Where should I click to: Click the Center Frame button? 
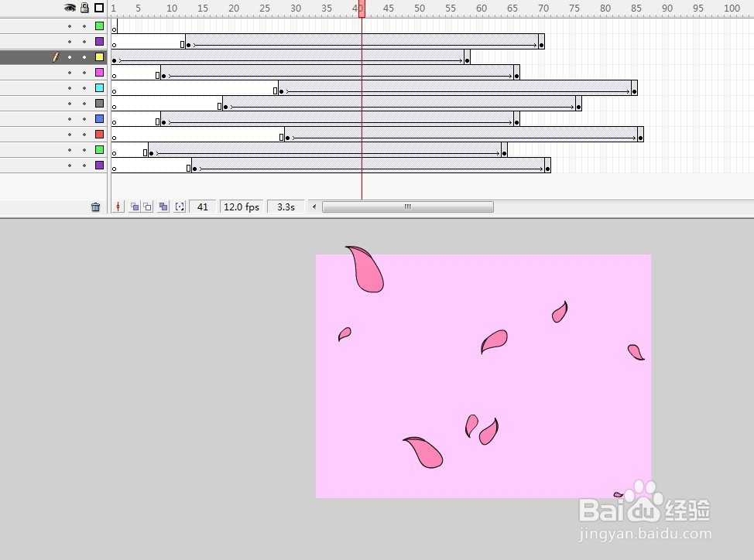[x=118, y=207]
